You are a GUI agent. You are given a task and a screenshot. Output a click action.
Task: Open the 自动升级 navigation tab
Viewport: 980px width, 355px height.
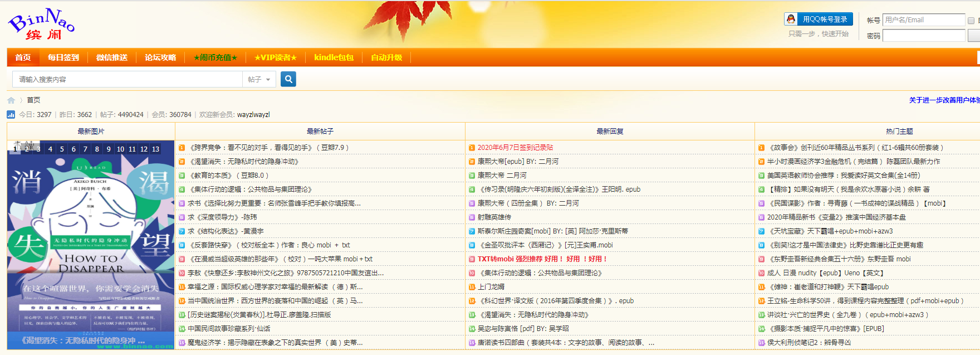[x=386, y=57]
